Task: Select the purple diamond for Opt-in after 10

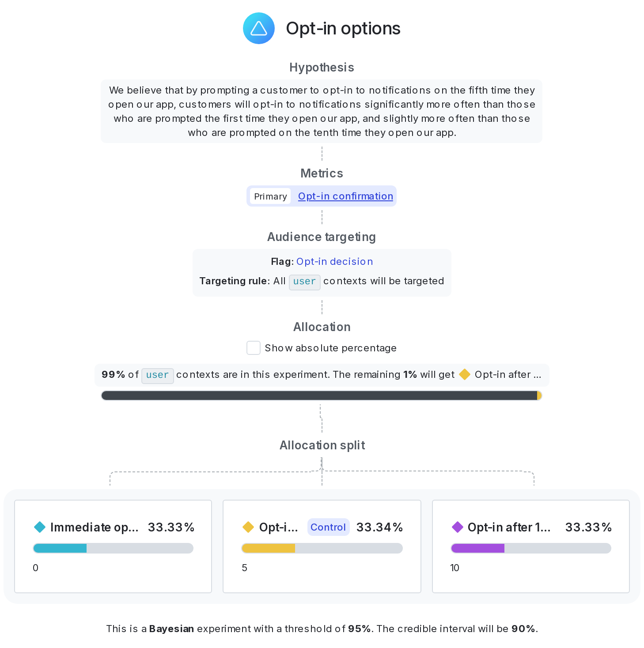Action: click(458, 527)
